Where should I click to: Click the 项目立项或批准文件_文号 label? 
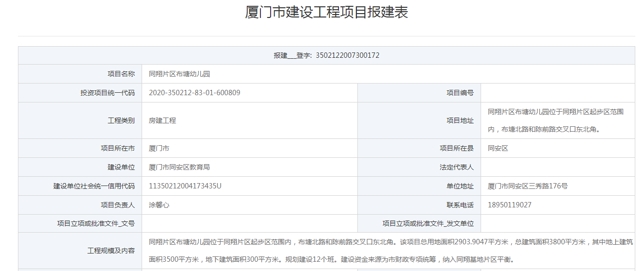coord(96,224)
